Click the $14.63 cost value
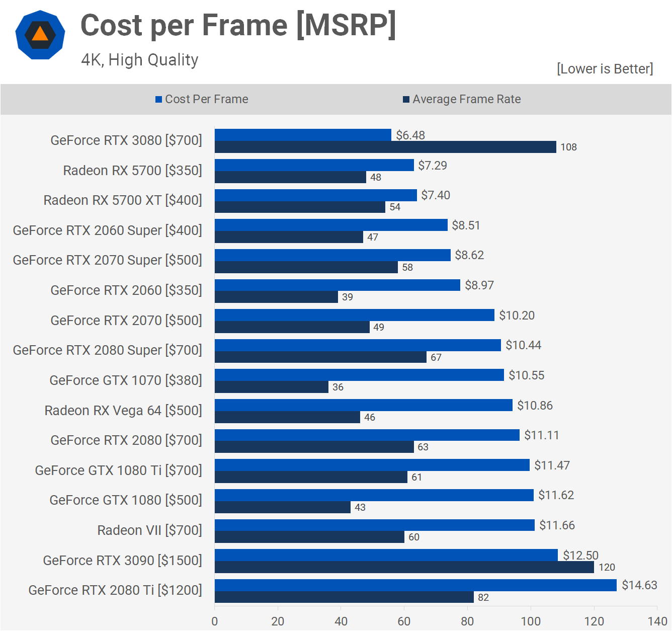The height and width of the screenshot is (631, 672). (x=640, y=585)
